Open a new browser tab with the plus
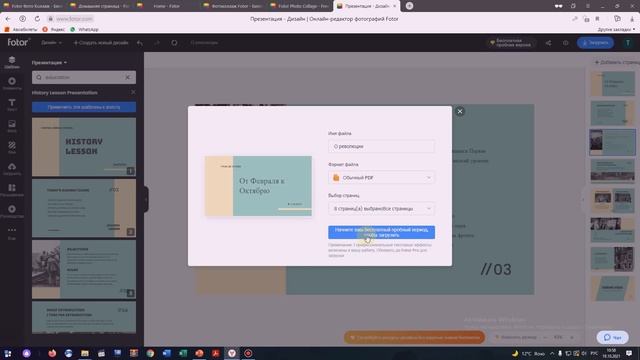 409,6
